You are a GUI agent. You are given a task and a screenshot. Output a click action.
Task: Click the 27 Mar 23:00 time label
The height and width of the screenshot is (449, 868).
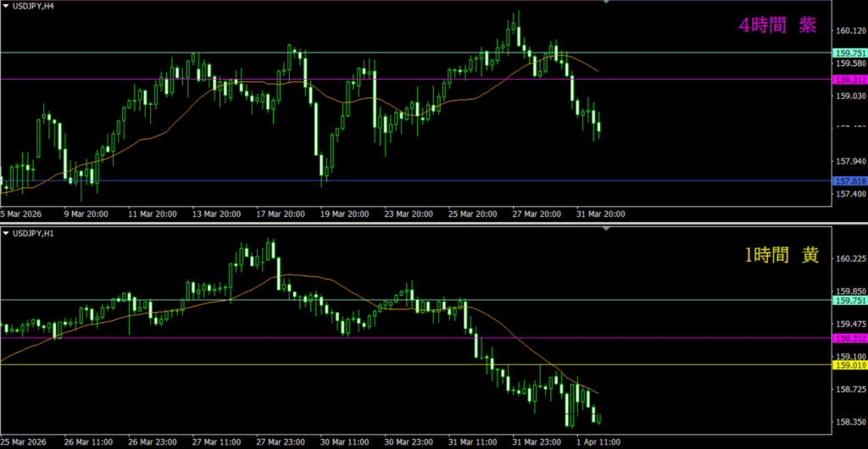pyautogui.click(x=281, y=441)
